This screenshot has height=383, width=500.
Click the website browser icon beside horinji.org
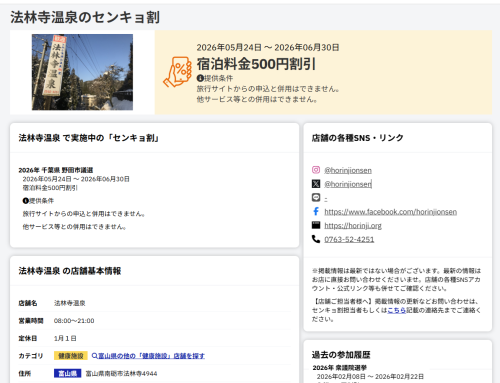pos(316,225)
